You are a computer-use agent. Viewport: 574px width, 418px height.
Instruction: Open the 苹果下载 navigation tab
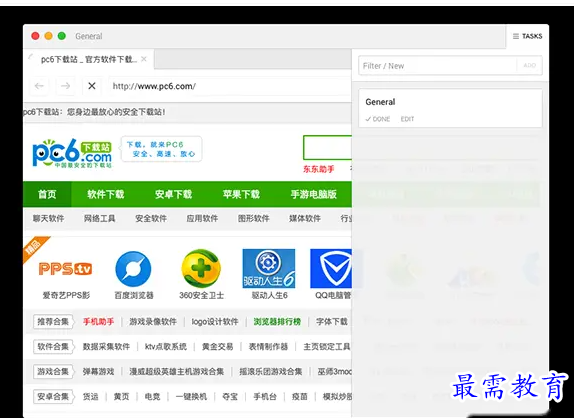(241, 194)
